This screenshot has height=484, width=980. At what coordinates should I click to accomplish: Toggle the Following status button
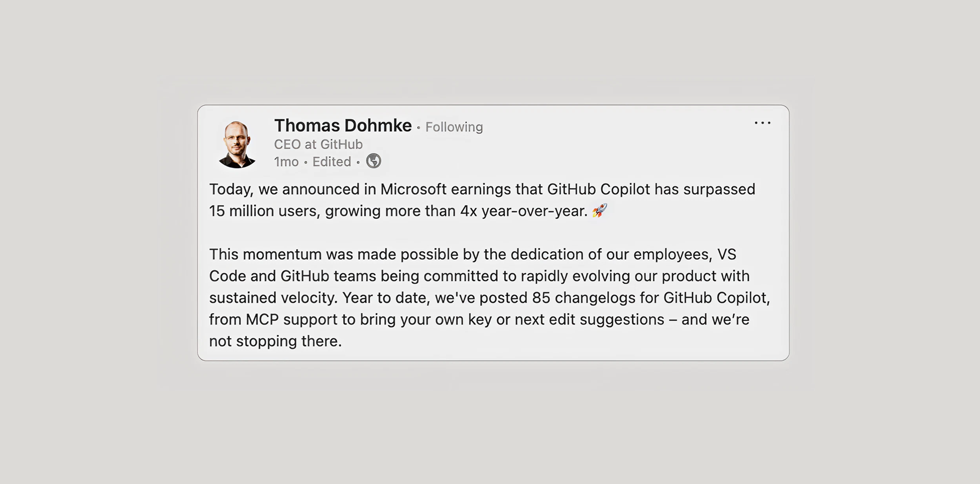pyautogui.click(x=454, y=127)
